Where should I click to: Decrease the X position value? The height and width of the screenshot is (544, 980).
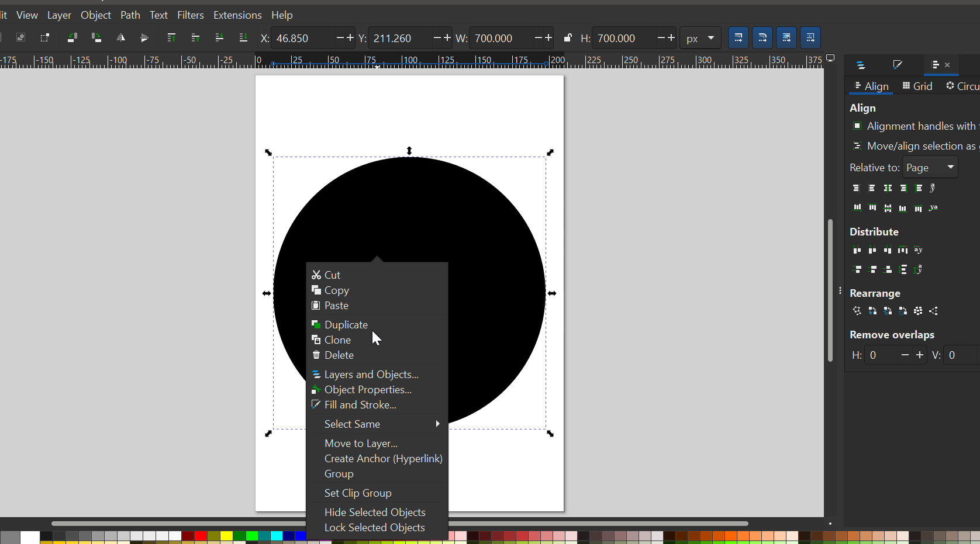340,38
